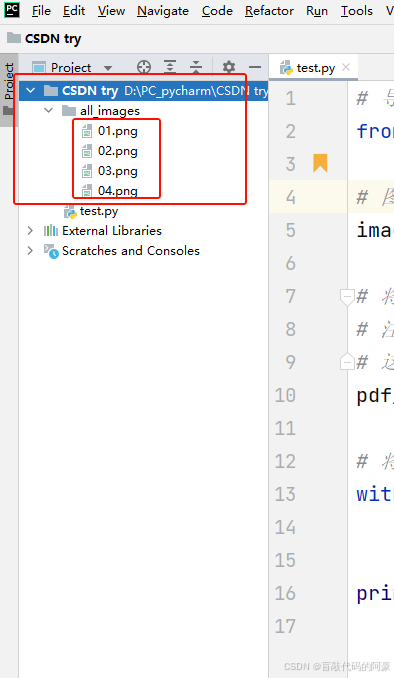
Task: Click the all_images folder icon
Action: click(69, 111)
